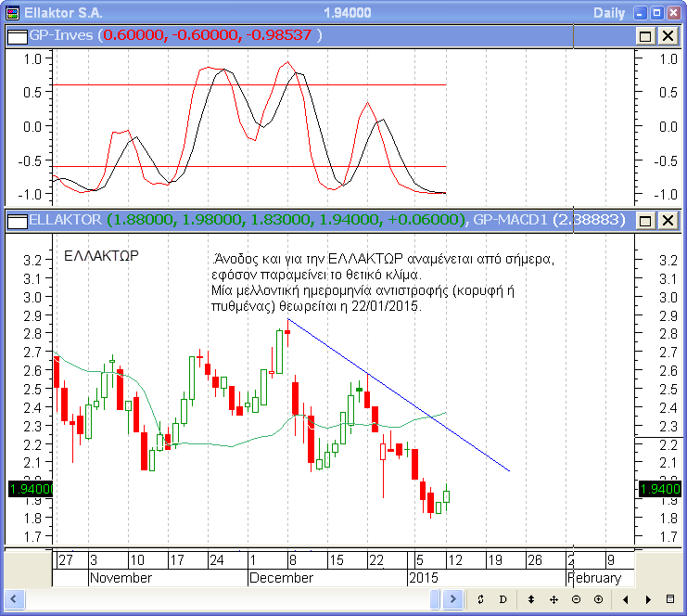Image resolution: width=687 pixels, height=616 pixels.
Task: Click the ELLAKTOR price pane control icon
Action: [x=18, y=221]
